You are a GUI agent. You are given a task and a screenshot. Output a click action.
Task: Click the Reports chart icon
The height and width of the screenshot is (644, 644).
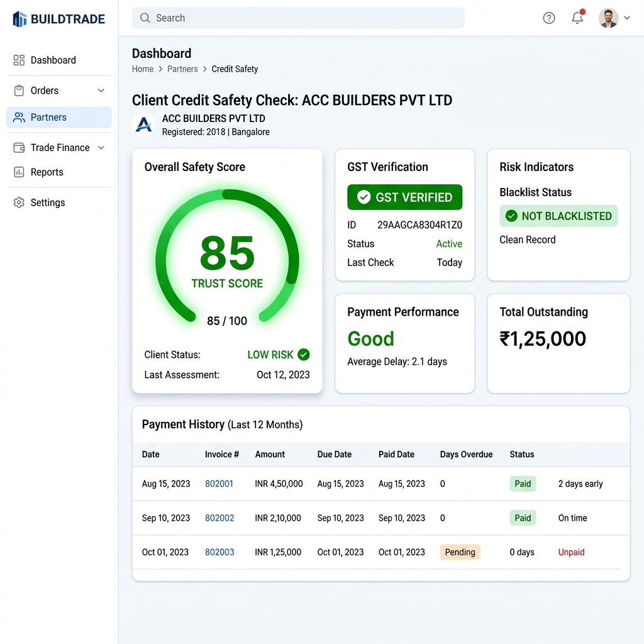coord(19,172)
